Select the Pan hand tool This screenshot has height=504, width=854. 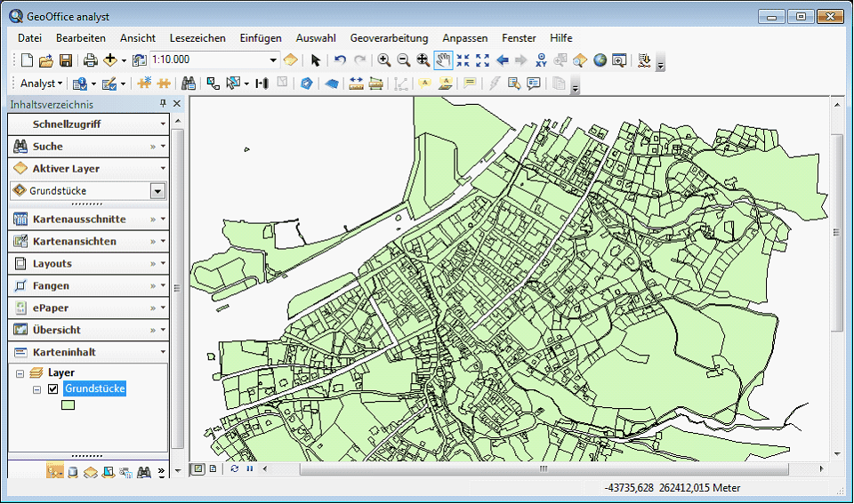click(443, 60)
